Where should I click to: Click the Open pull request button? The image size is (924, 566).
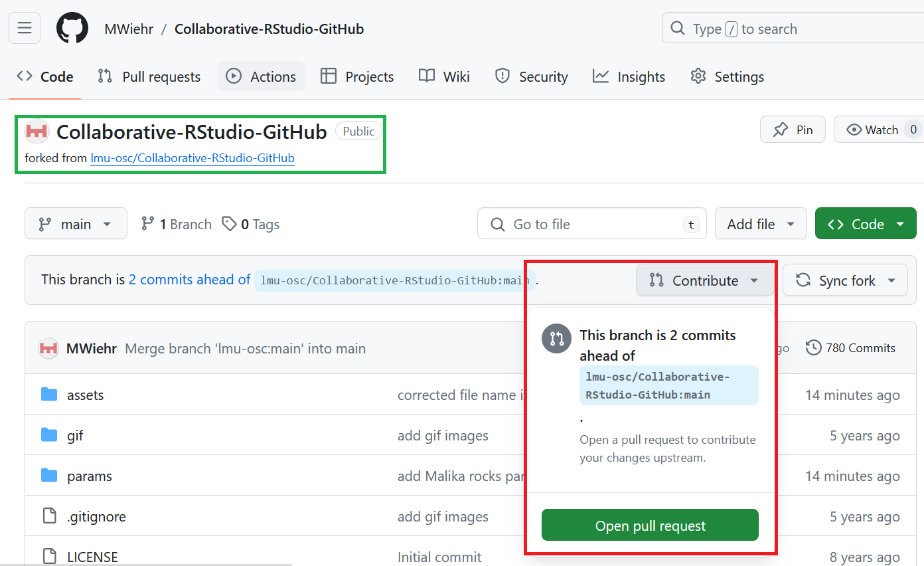pos(650,525)
